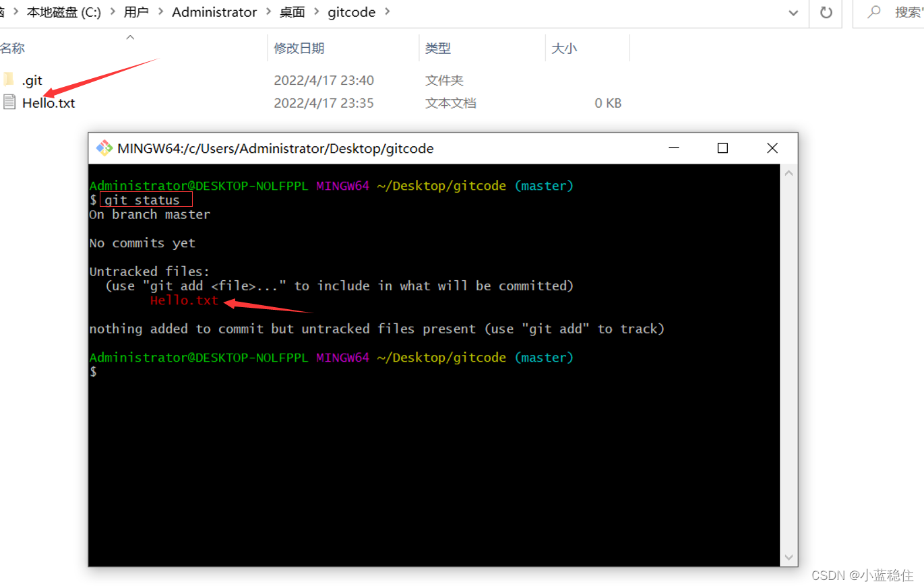
Task: Click the terminal scrollbar up arrow
Action: 789,173
